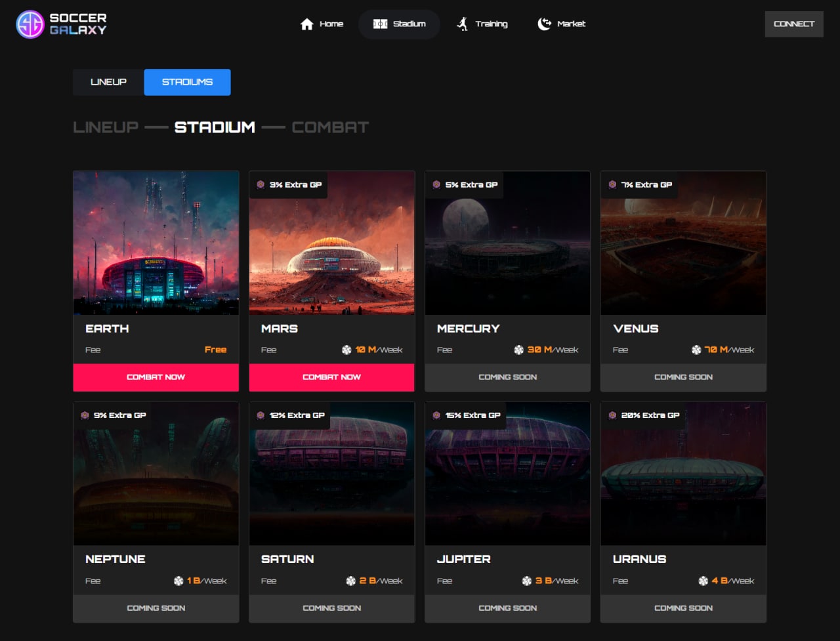The image size is (840, 641).
Task: Start Combat Now on Mars stadium
Action: [331, 377]
